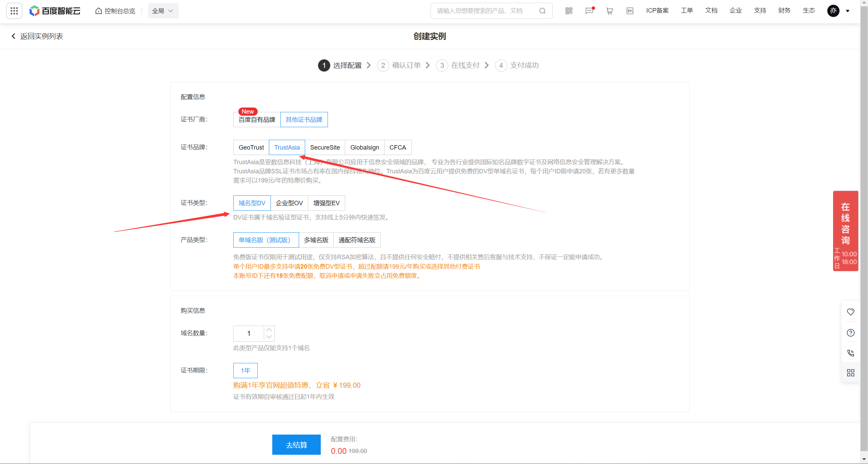Open the shopping cart icon
868x464 pixels.
click(x=610, y=11)
